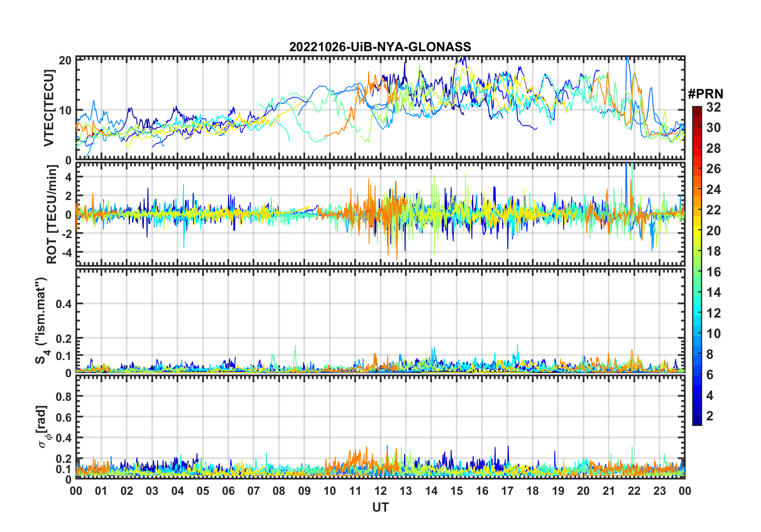761x532 pixels.
Task: Click hour 03 on the UT axis
Action: click(152, 491)
